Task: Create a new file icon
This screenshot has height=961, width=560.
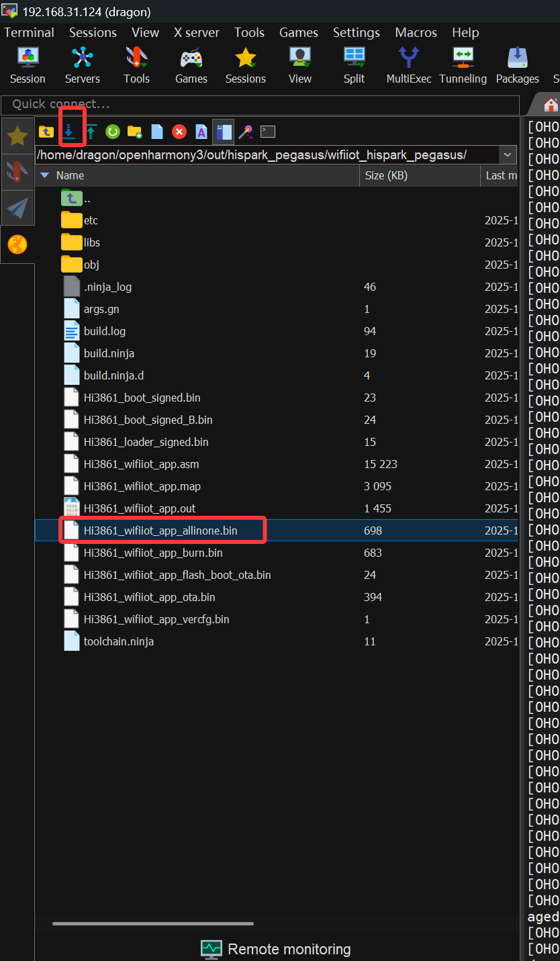Action: tap(157, 132)
